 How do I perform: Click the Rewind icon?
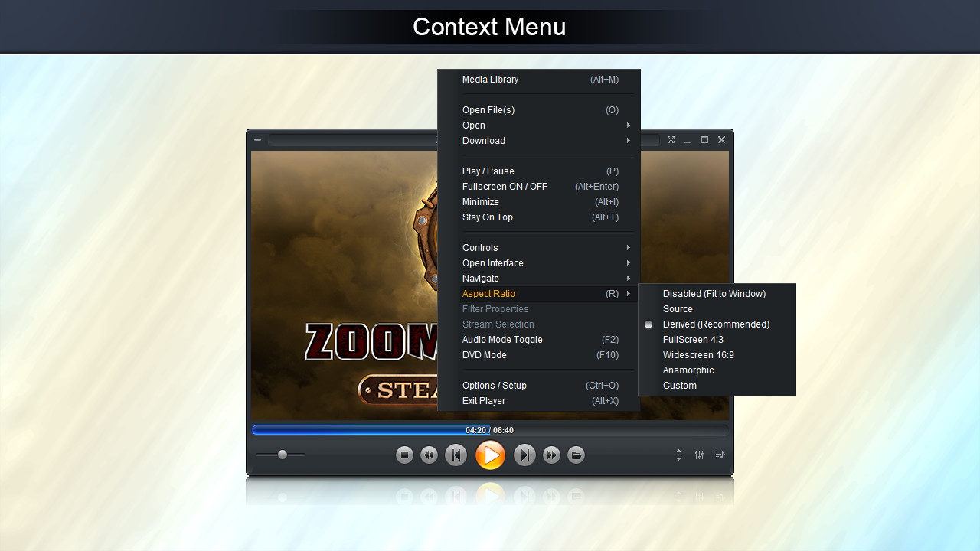(429, 455)
